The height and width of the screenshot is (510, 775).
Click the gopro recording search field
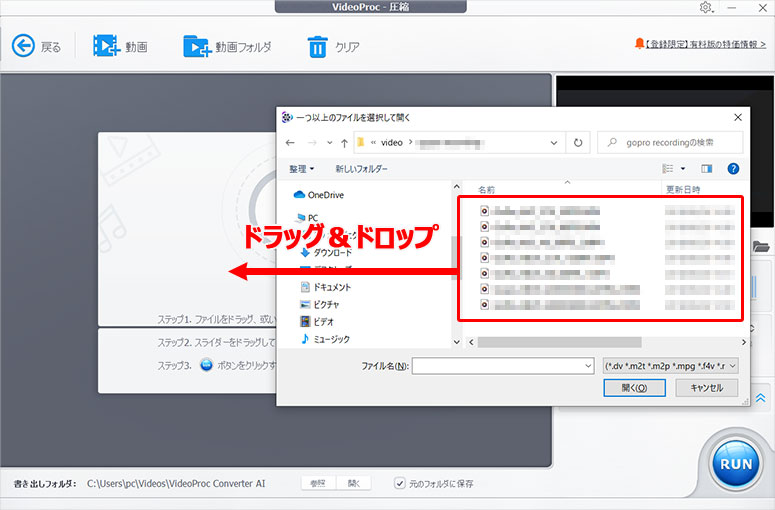(x=670, y=143)
